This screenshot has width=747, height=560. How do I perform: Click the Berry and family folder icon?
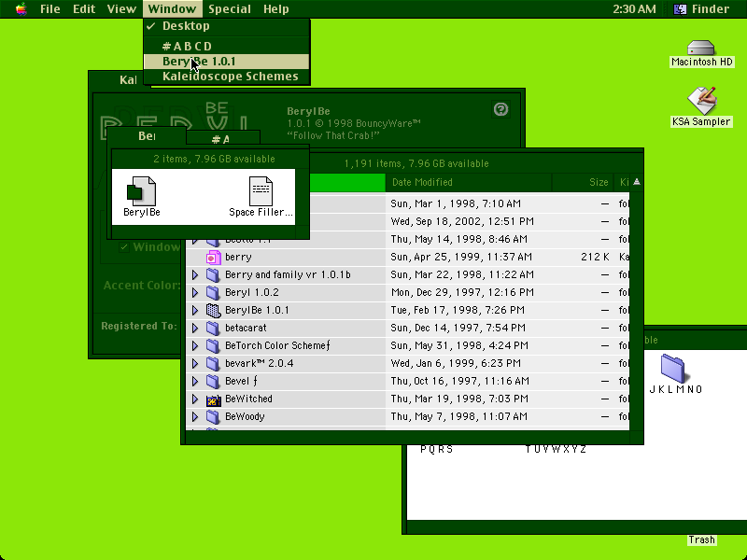pos(213,274)
